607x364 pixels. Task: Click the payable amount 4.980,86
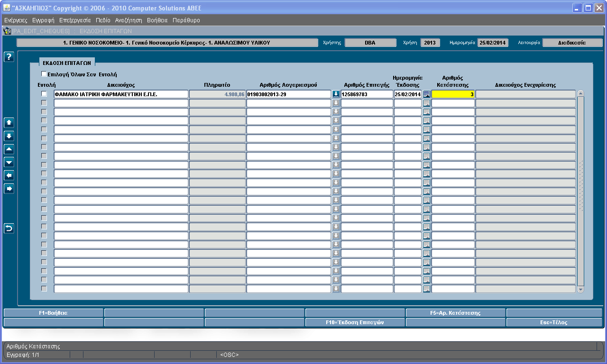point(218,94)
